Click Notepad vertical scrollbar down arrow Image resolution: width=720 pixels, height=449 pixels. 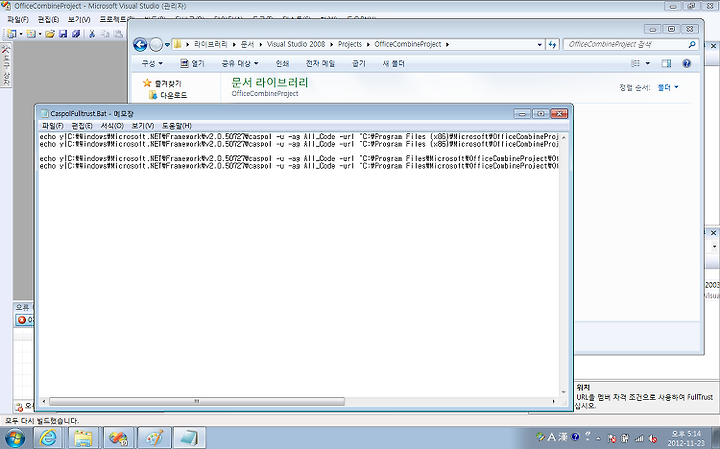[563, 392]
